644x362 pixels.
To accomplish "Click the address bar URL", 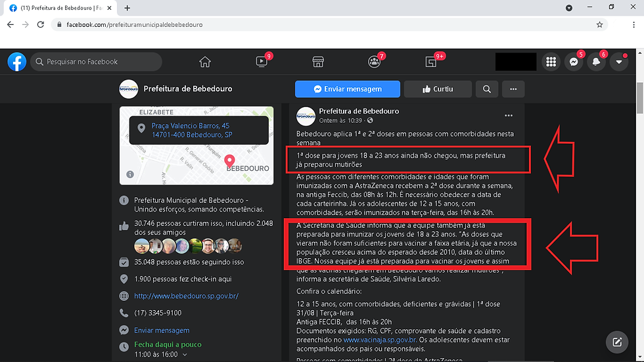I will pos(135,24).
